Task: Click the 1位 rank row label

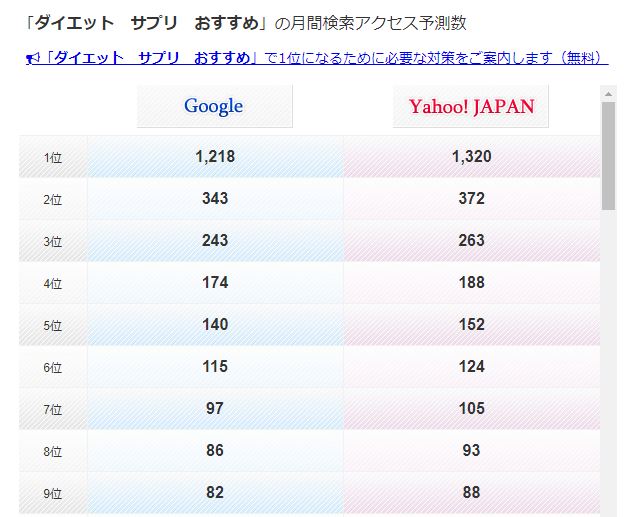Action: tap(53, 157)
